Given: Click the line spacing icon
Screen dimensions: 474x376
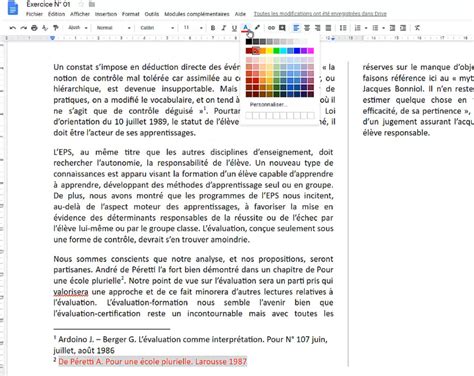Looking at the screenshot, I should (343, 28).
